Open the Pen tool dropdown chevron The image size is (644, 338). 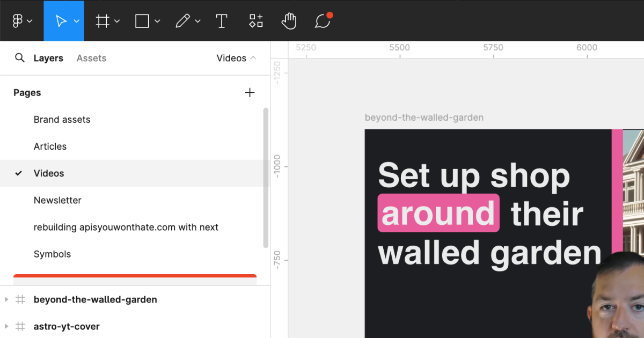(197, 20)
